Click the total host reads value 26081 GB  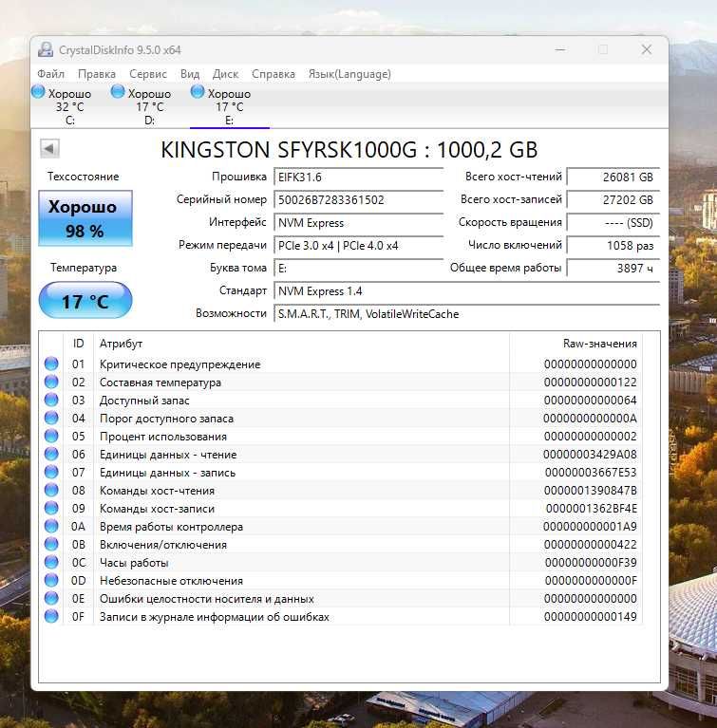[613, 177]
